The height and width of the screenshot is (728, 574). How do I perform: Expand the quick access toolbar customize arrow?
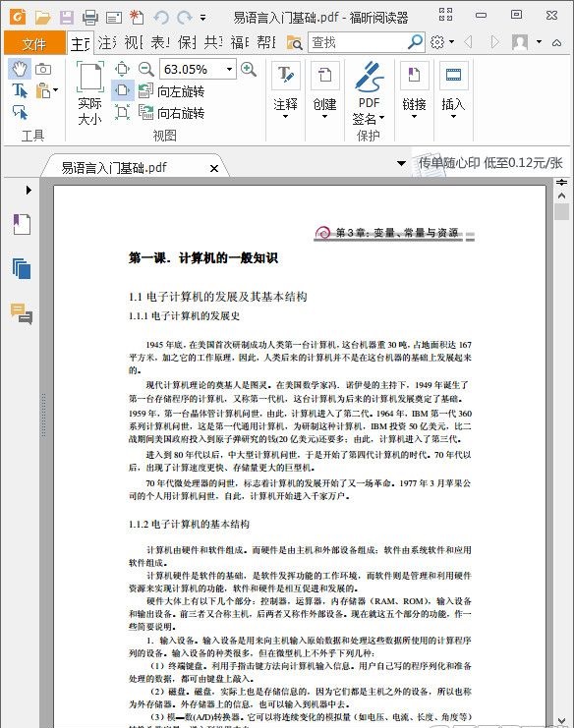202,18
